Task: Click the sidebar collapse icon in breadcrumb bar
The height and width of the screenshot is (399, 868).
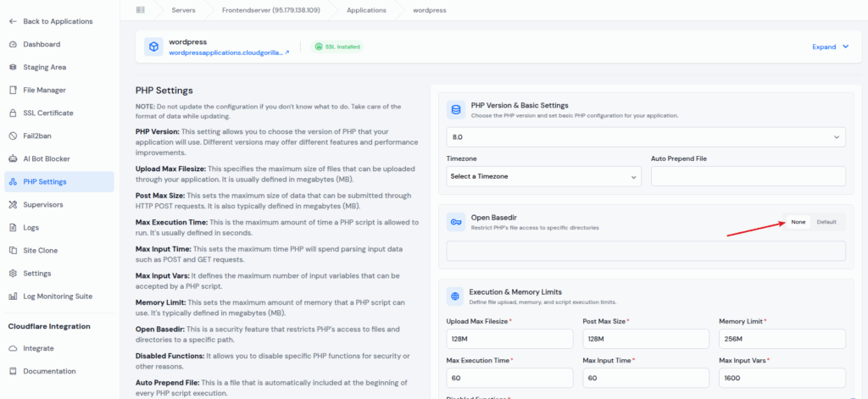Action: click(140, 10)
